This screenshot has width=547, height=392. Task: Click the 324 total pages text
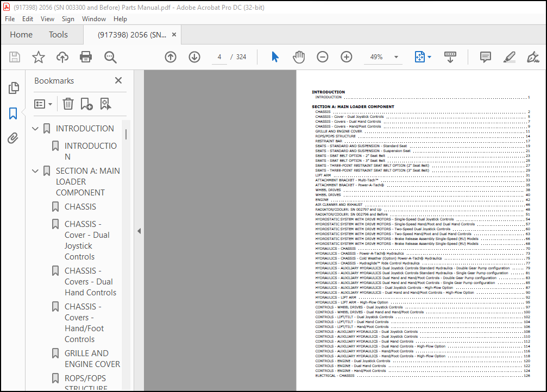click(241, 57)
